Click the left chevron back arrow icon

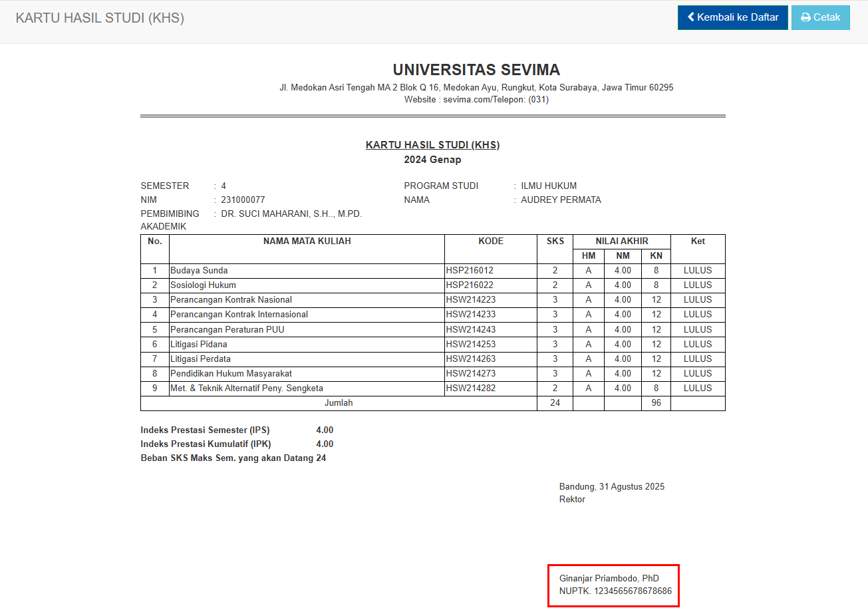pyautogui.click(x=691, y=17)
